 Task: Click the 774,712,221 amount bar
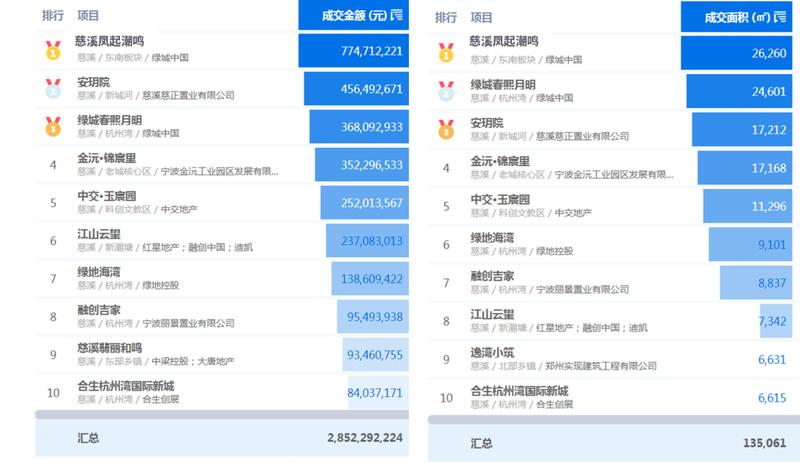[353, 50]
